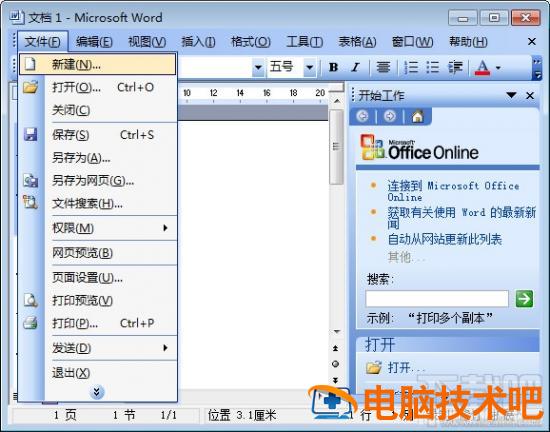Click the File Search icon in menu
This screenshot has height=432, width=550.
tap(31, 202)
